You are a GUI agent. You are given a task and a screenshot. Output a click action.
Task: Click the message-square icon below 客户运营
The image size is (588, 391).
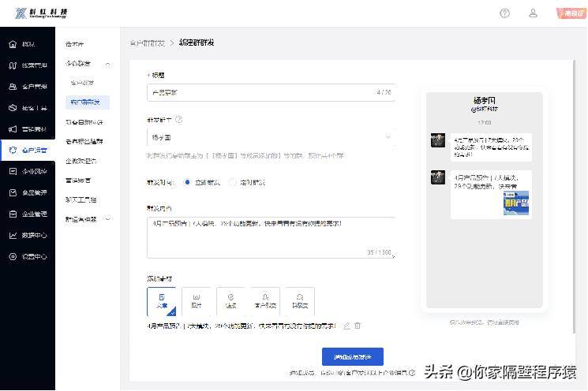pyautogui.click(x=13, y=172)
